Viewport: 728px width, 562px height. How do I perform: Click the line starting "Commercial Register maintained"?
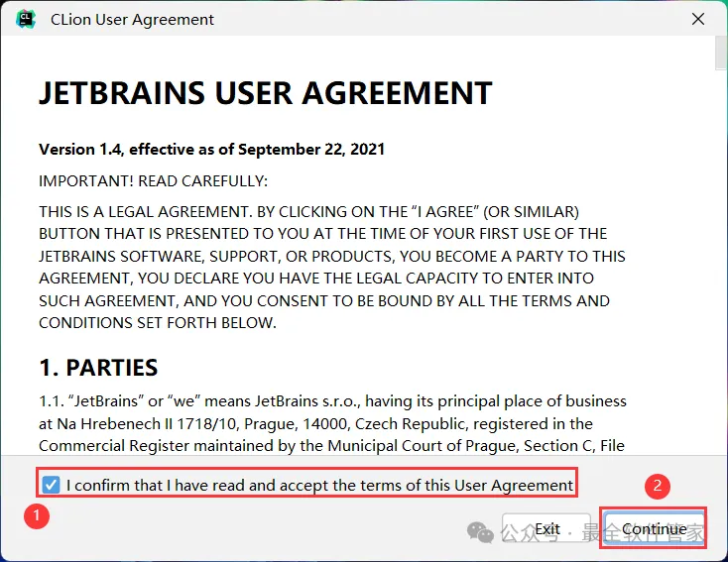pos(331,446)
